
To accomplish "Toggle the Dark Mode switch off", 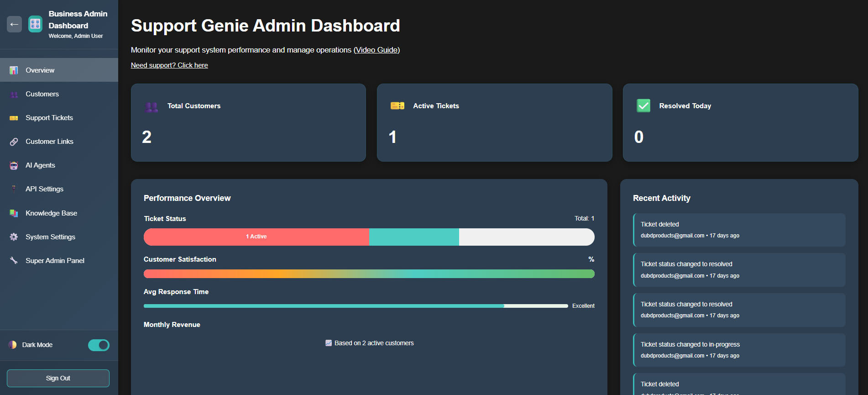I will (x=99, y=345).
